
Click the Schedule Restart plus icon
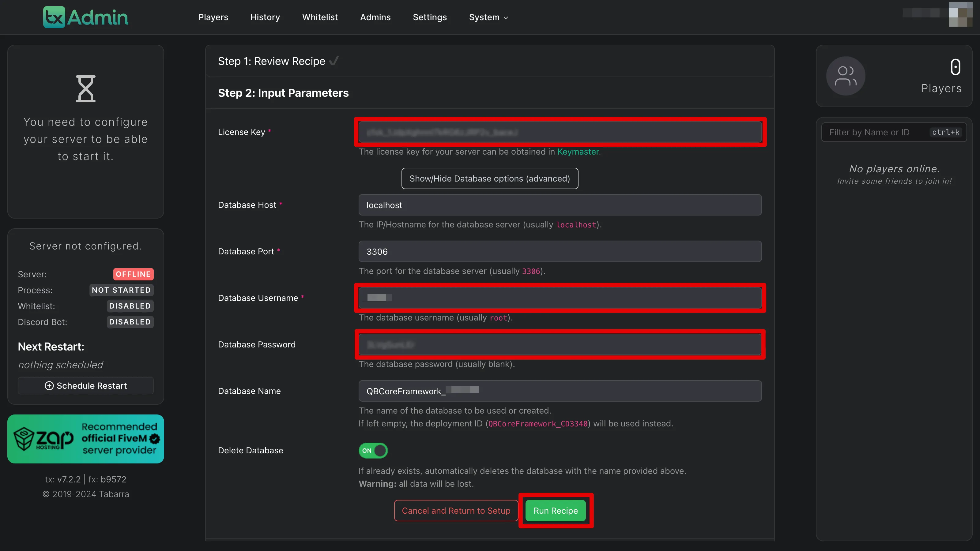pyautogui.click(x=49, y=385)
